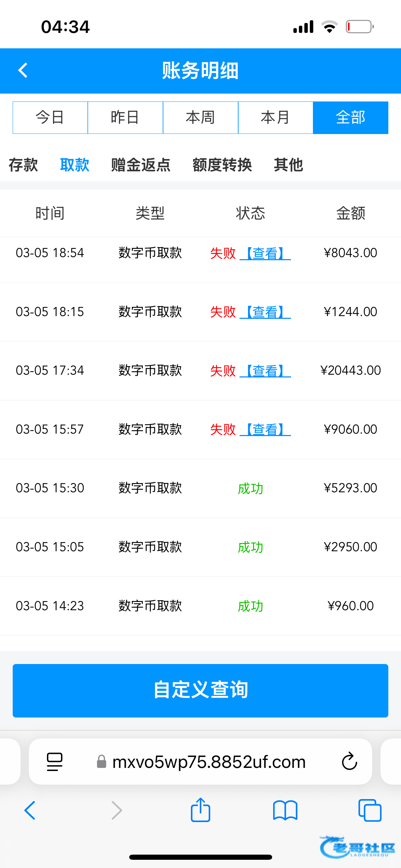This screenshot has width=401, height=868.
Task: Switch to the 本周 date filter
Action: click(200, 118)
